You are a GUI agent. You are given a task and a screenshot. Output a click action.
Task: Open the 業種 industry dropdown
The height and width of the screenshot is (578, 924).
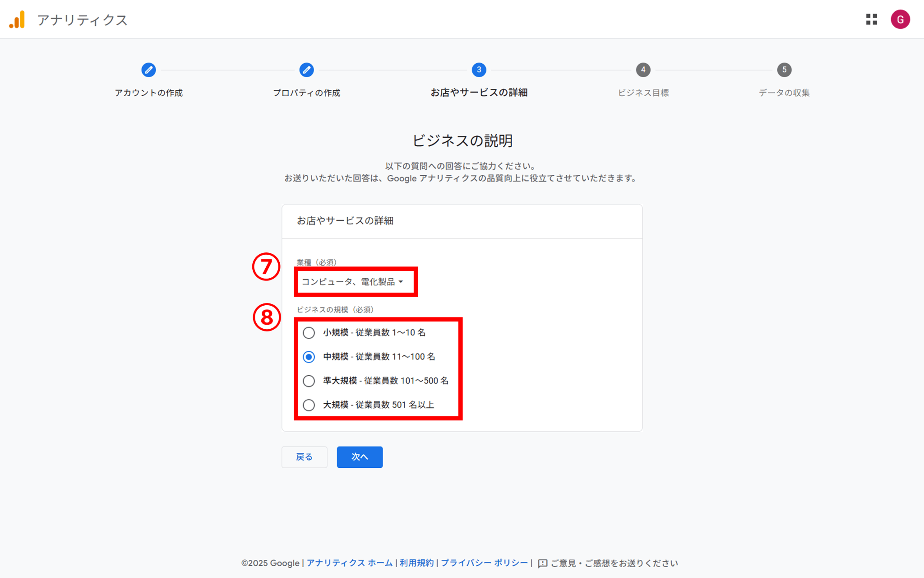(352, 282)
